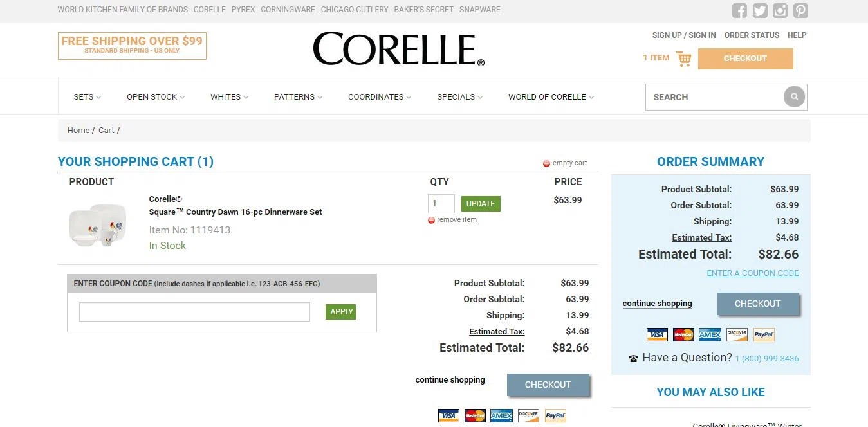The width and height of the screenshot is (868, 427).
Task: Open the Twitter social icon
Action: click(x=760, y=10)
